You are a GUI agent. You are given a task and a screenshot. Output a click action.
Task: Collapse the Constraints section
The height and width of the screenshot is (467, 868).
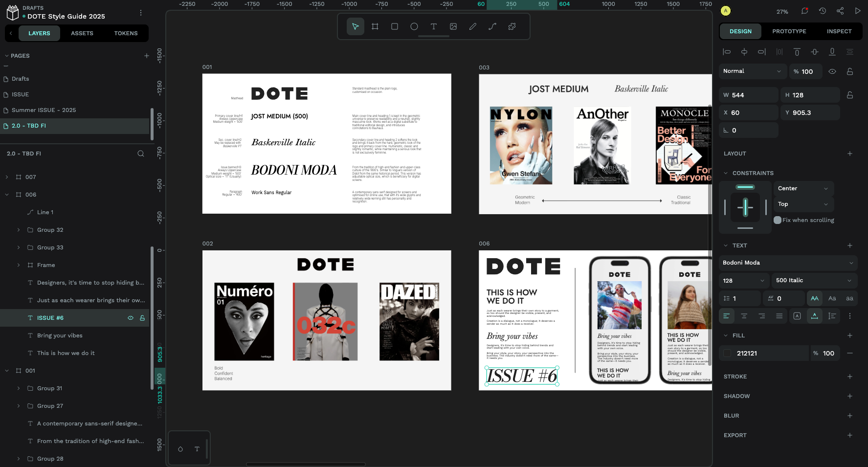(x=726, y=173)
